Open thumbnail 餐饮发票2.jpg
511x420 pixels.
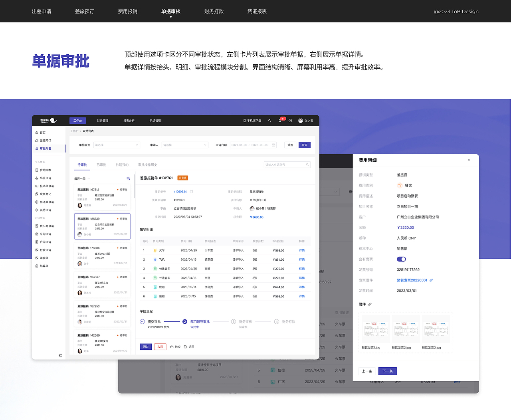click(x=406, y=329)
